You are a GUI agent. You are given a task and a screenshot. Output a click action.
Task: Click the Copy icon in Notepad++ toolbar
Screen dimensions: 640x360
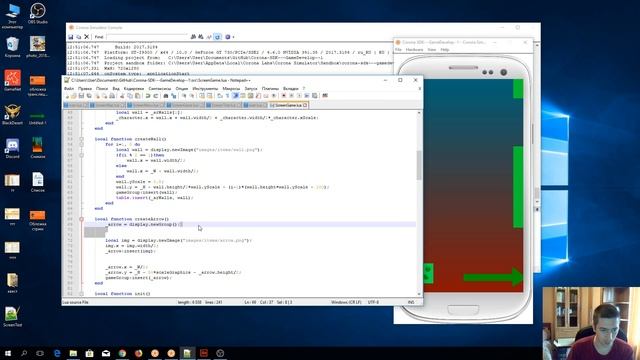pos(130,96)
